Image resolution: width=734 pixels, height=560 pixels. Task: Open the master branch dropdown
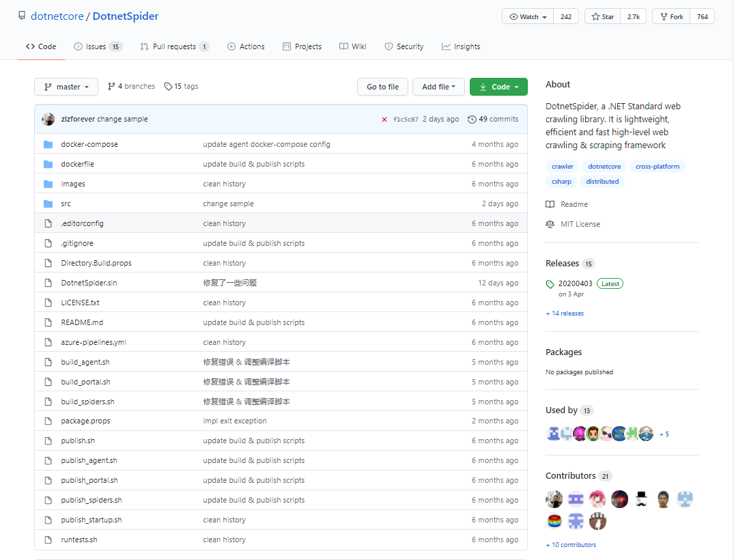tap(66, 86)
